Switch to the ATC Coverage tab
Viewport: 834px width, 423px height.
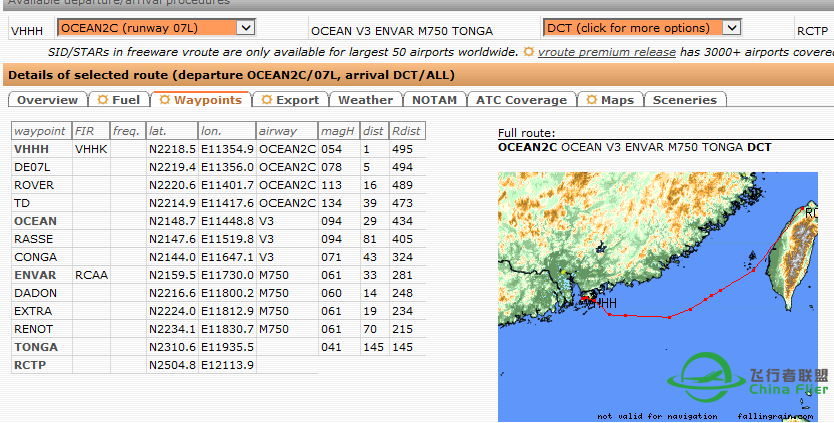point(521,100)
